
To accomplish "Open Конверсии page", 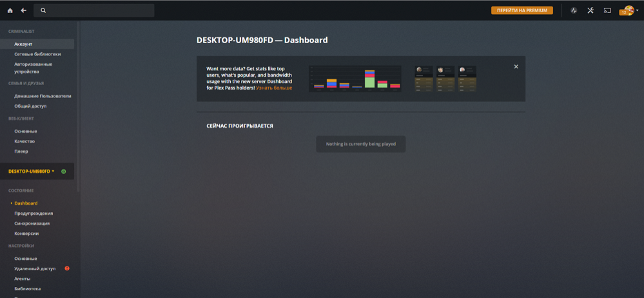I will (x=26, y=233).
